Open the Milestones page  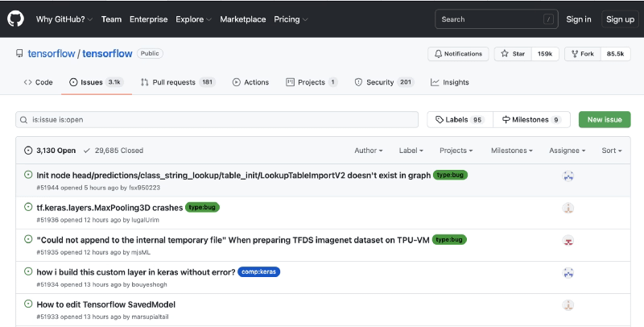531,119
